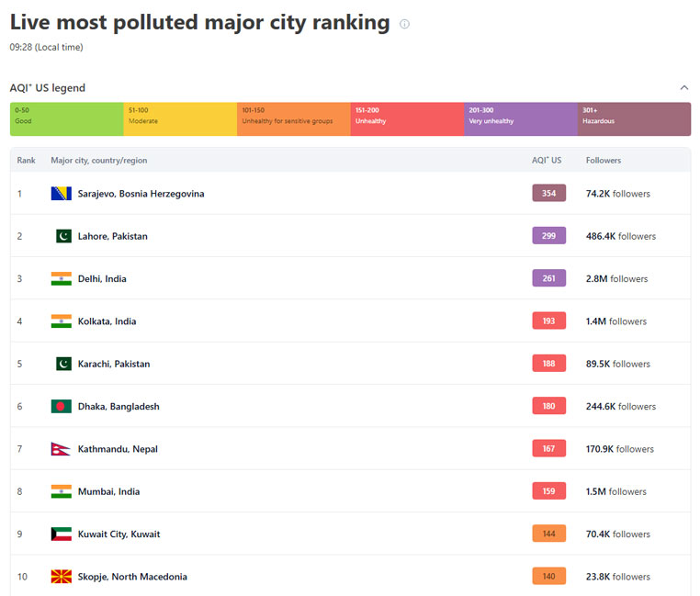
Task: Click the AQI US column header
Action: (547, 161)
